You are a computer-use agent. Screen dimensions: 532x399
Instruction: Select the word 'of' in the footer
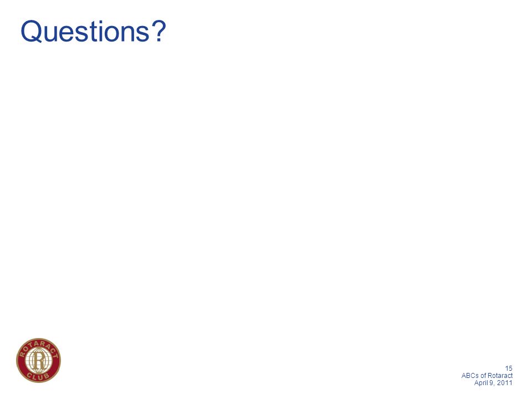point(483,376)
